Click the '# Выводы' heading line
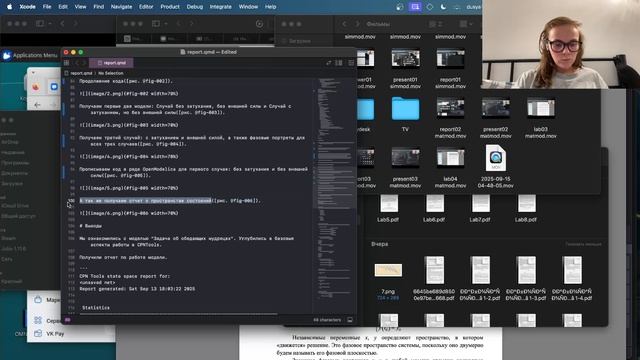 coord(91,226)
